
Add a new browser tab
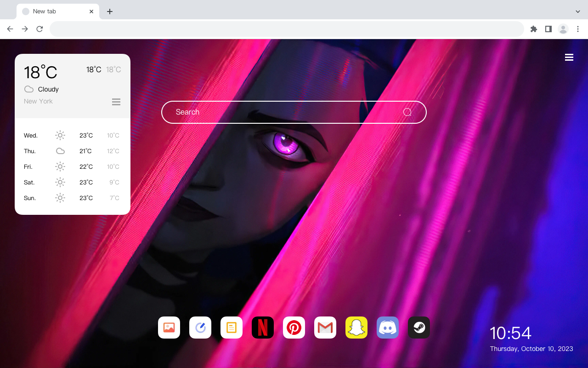click(x=109, y=11)
